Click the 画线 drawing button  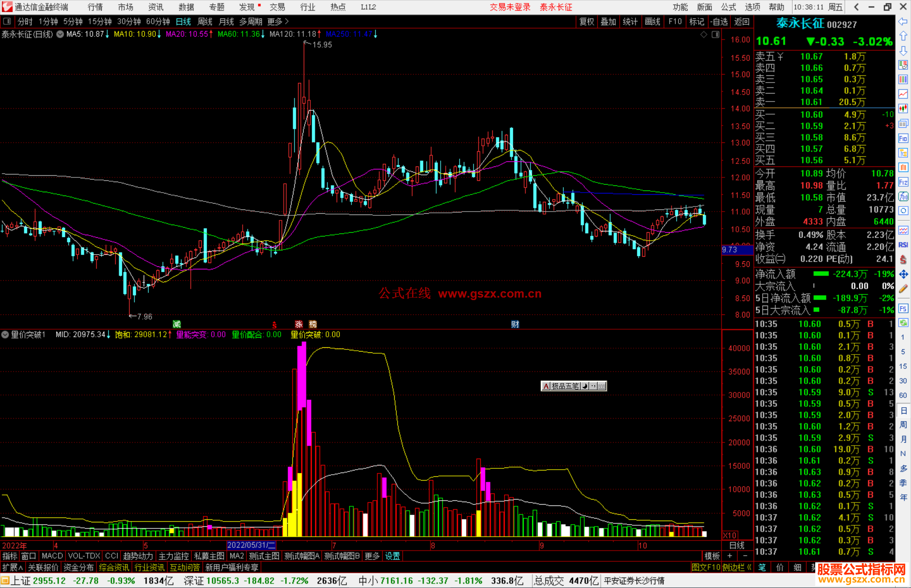tap(652, 21)
